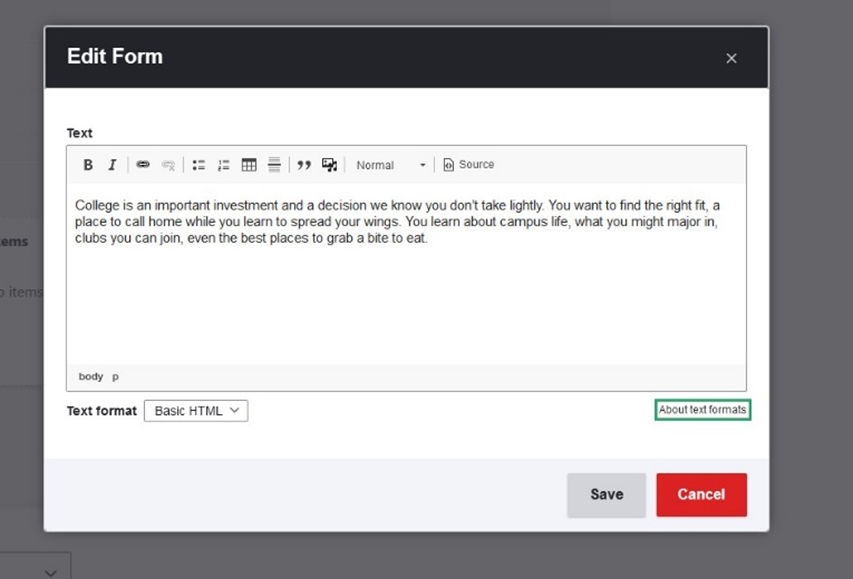Viewport: 853px width, 579px height.
Task: Open the table insertion tool
Action: [x=248, y=164]
